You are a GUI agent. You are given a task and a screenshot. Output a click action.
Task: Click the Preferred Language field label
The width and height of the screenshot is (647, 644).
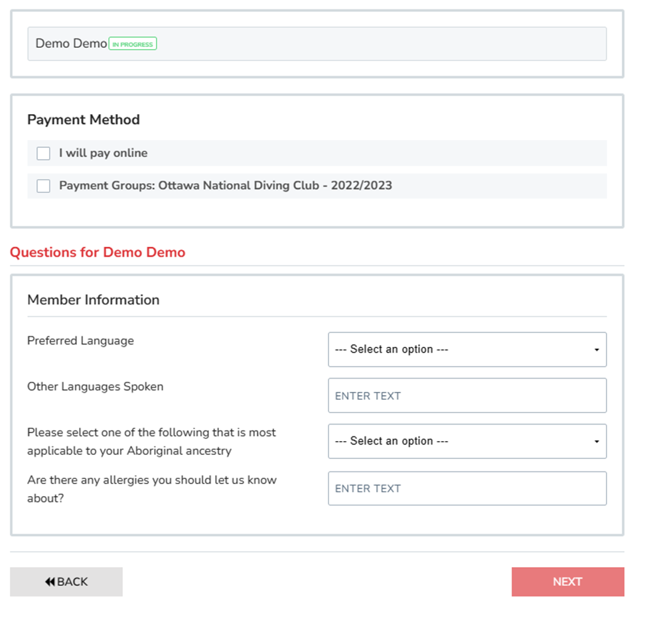coord(80,341)
